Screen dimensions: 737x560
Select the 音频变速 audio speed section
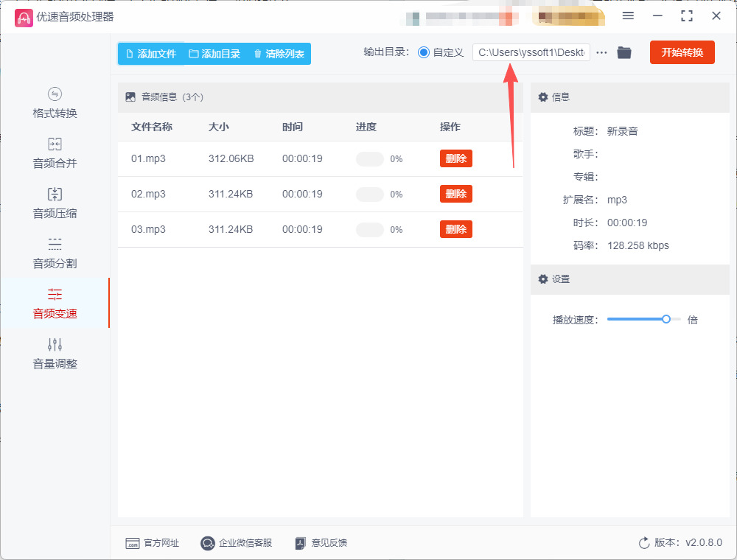tap(55, 304)
